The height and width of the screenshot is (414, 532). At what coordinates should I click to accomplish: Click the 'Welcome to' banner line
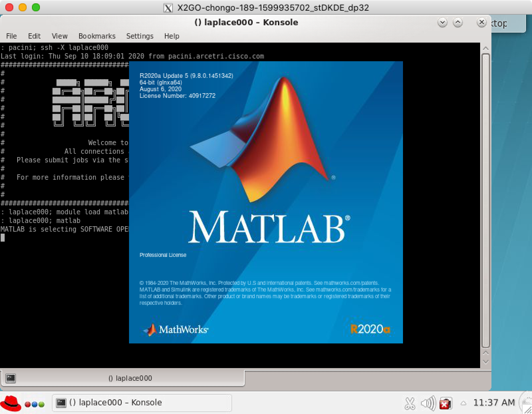(x=108, y=142)
